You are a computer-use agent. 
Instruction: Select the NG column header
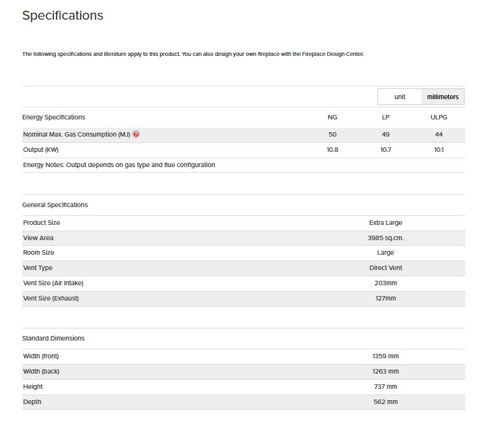tap(332, 118)
